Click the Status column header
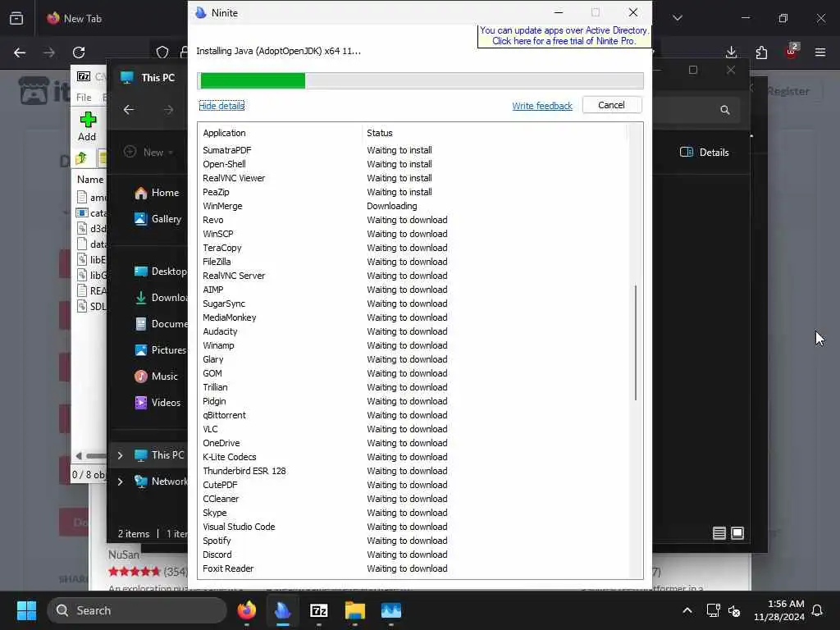This screenshot has height=630, width=840. pyautogui.click(x=379, y=133)
